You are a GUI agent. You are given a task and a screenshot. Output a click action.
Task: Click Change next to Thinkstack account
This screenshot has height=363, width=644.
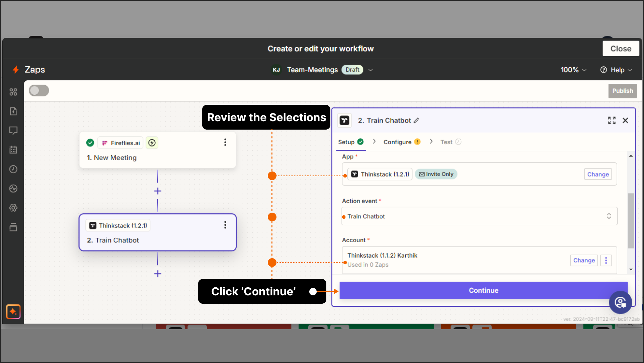pyautogui.click(x=584, y=260)
